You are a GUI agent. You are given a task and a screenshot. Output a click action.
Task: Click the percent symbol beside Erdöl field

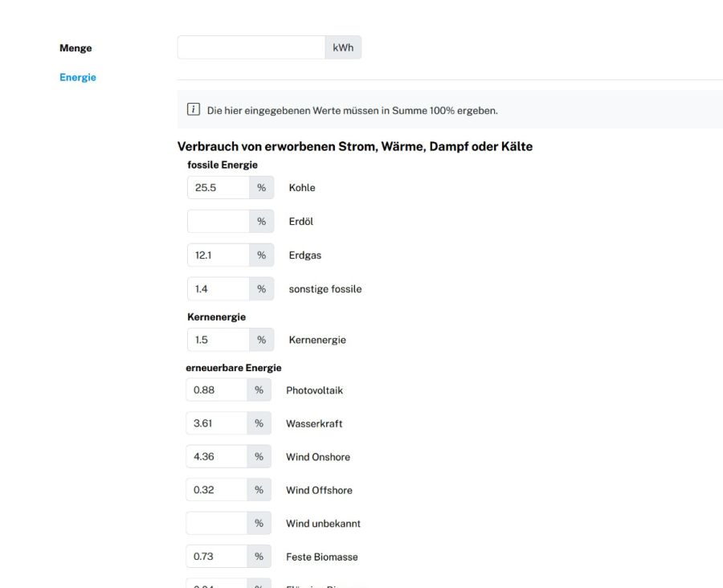point(261,222)
